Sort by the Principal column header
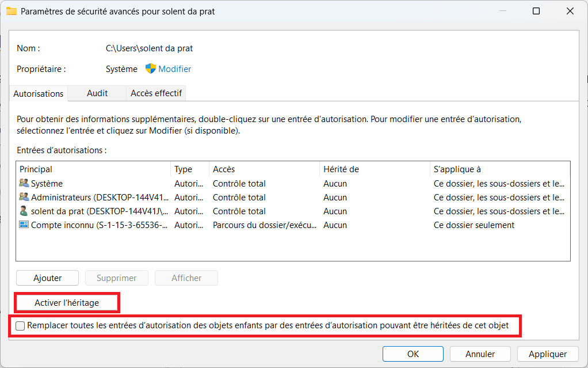Viewport: 588px width, 368px height. [93, 169]
